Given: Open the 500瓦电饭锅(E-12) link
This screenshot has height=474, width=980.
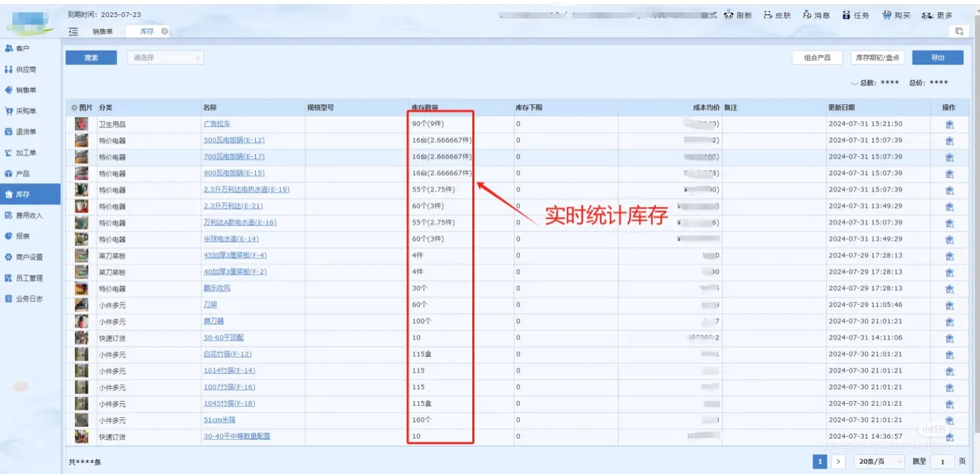Looking at the screenshot, I should [234, 140].
